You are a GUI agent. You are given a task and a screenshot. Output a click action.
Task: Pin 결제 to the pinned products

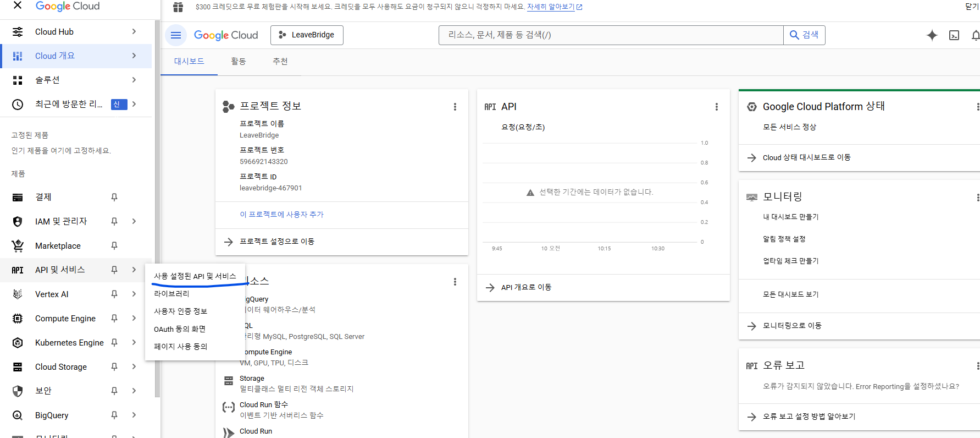click(x=114, y=197)
